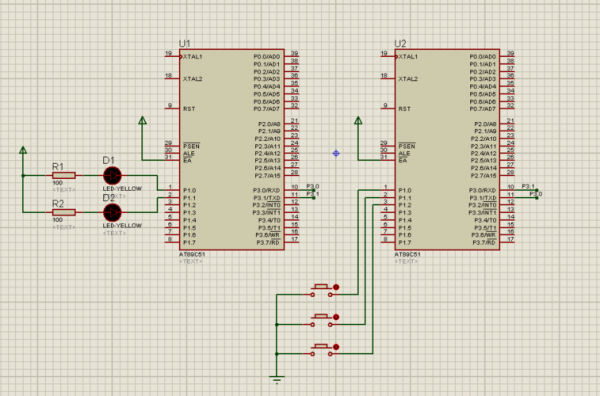Click the U1 reference label

184,44
